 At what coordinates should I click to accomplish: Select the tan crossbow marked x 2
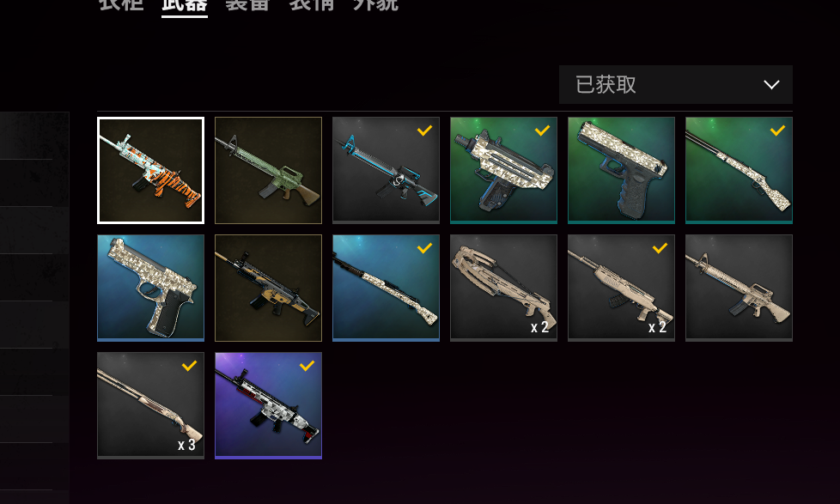pyautogui.click(x=503, y=288)
